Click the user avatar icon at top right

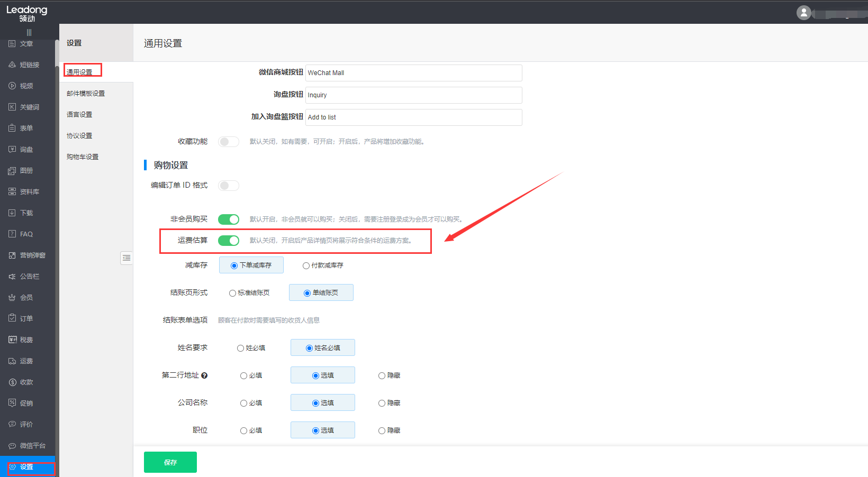pos(803,13)
